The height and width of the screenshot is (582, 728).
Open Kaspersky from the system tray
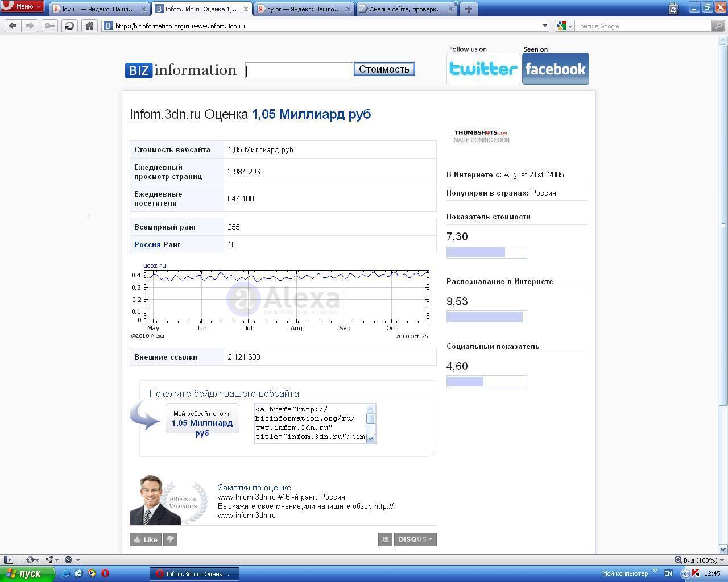tap(695, 573)
